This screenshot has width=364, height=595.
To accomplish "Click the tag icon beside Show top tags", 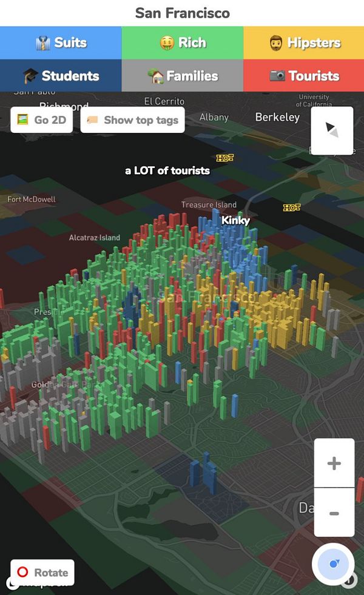I will coord(92,120).
